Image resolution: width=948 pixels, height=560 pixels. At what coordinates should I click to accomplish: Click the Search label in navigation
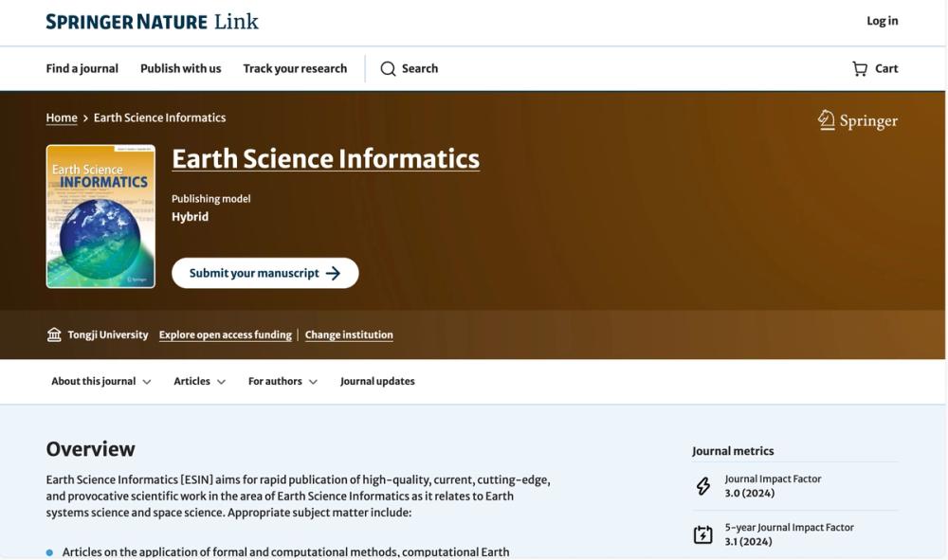pos(420,69)
